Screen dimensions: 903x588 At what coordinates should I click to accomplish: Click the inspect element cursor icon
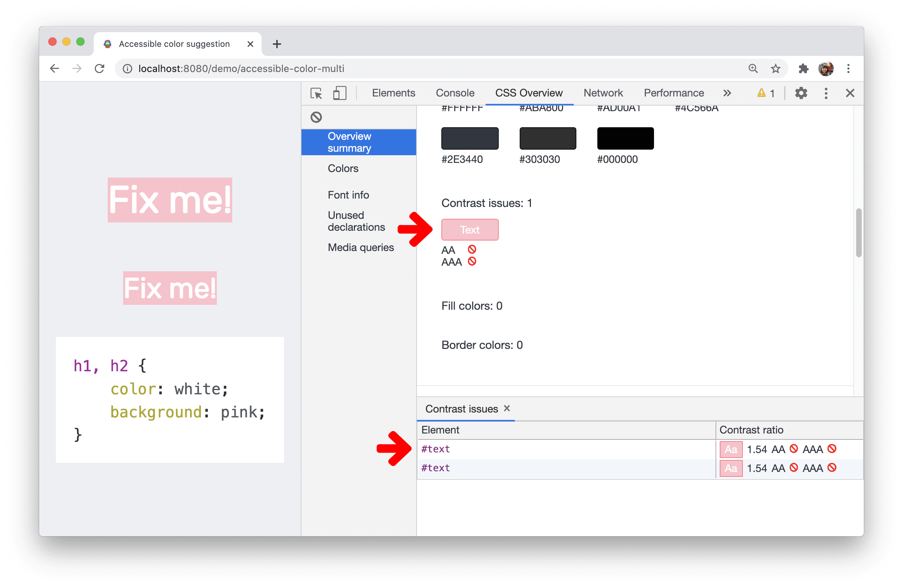[315, 93]
